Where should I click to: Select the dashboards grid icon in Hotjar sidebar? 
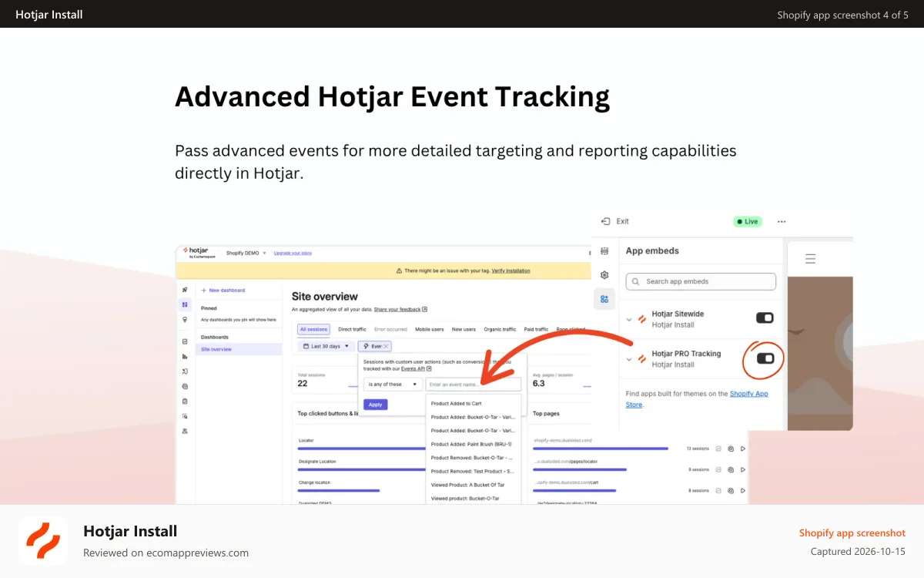[185, 304]
